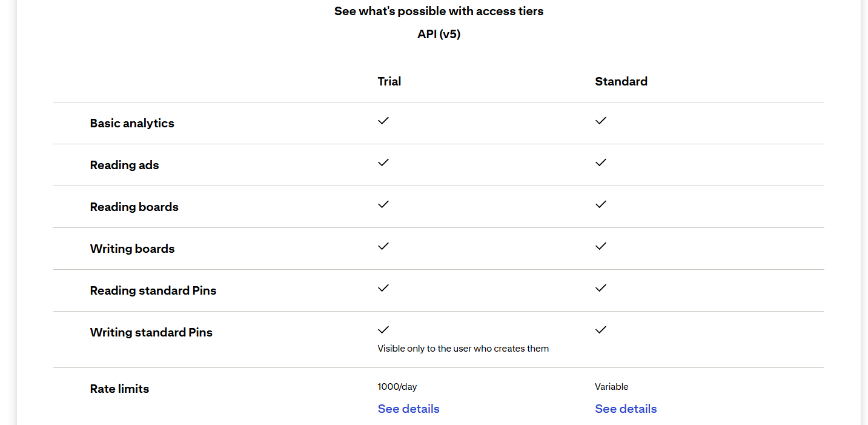Click the Standard checkmark for Basic analytics
This screenshot has height=425, width=868.
click(x=600, y=121)
